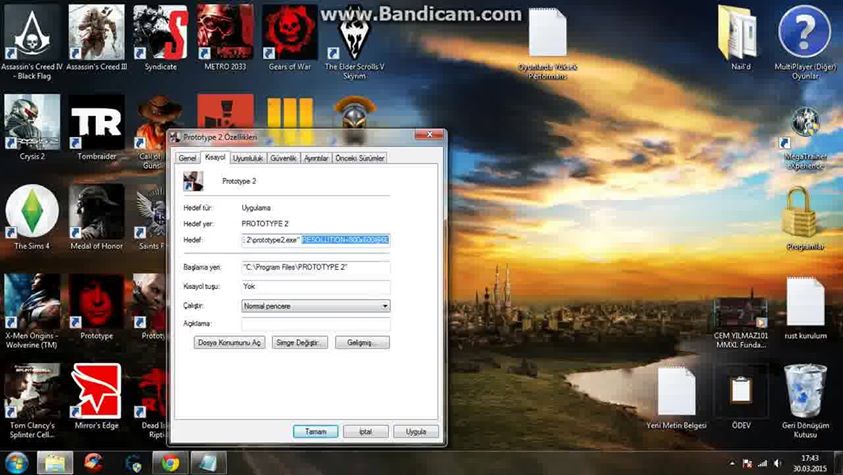Apply changes with Uygula button
This screenshot has height=475, width=843.
[x=416, y=431]
